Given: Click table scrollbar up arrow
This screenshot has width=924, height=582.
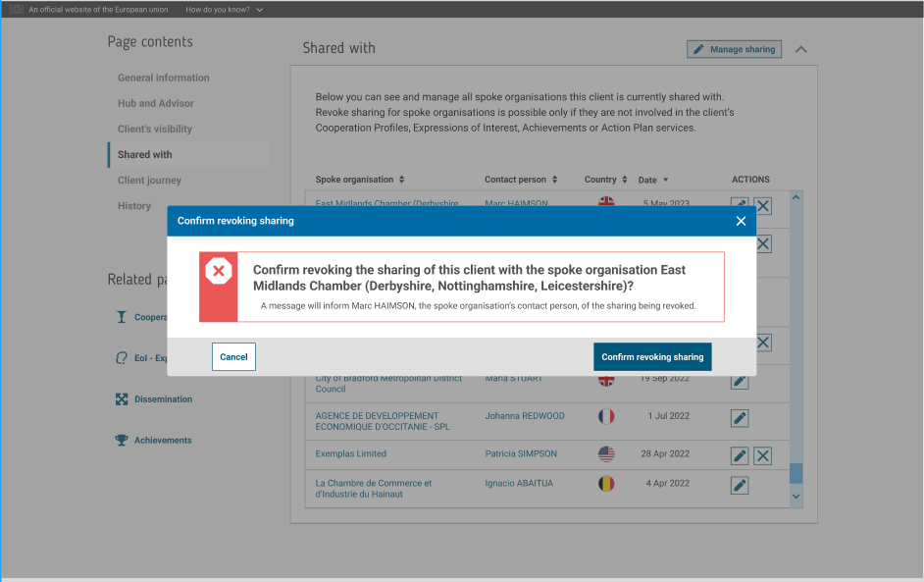Looking at the screenshot, I should [796, 197].
